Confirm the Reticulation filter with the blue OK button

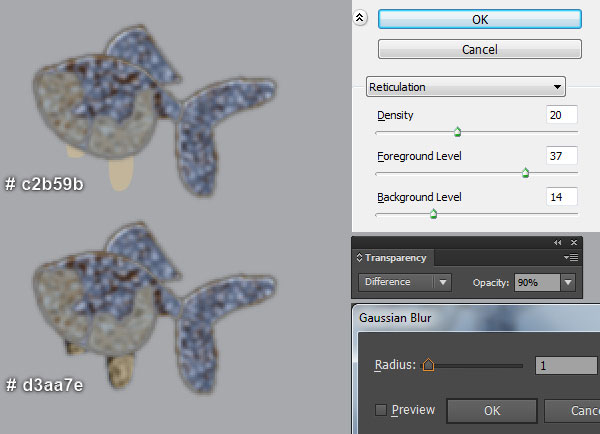[480, 19]
